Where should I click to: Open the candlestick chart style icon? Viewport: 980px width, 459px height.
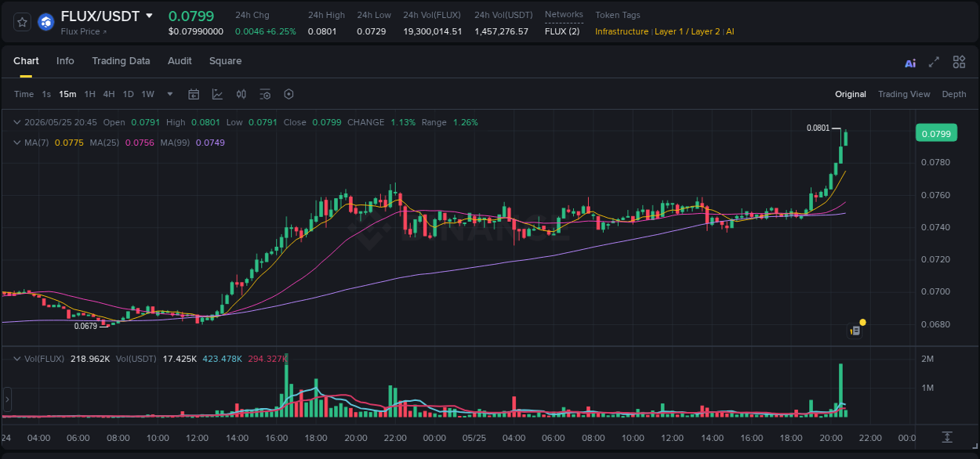pos(241,94)
